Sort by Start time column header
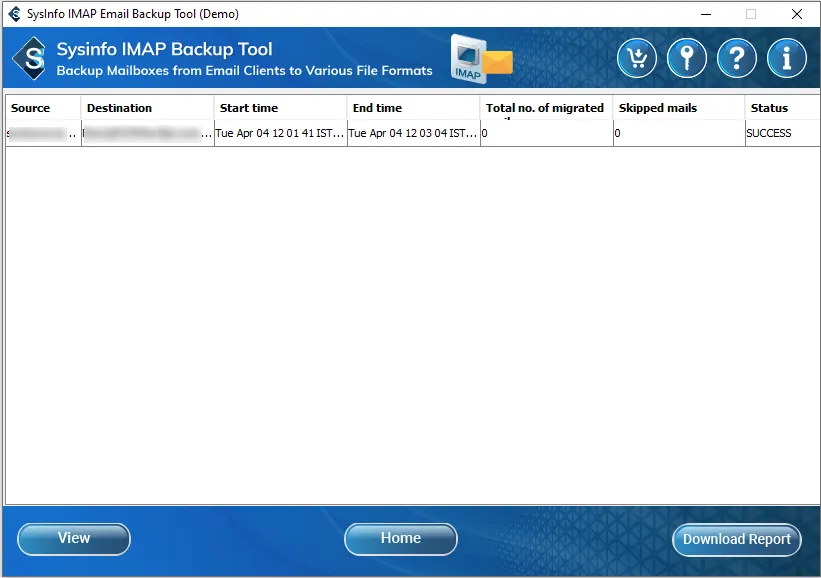The height and width of the screenshot is (578, 821). pyautogui.click(x=280, y=108)
